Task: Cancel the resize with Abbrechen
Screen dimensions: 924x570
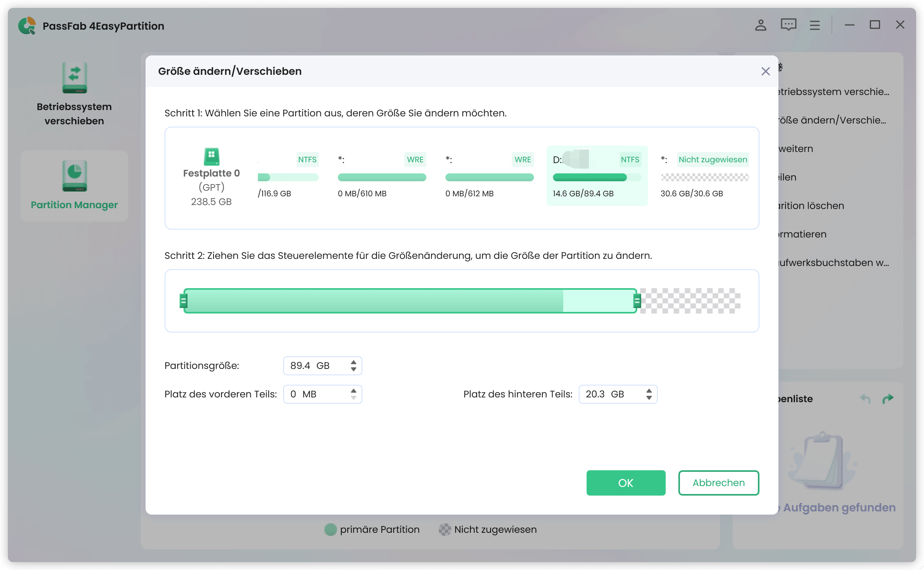Action: coord(718,483)
